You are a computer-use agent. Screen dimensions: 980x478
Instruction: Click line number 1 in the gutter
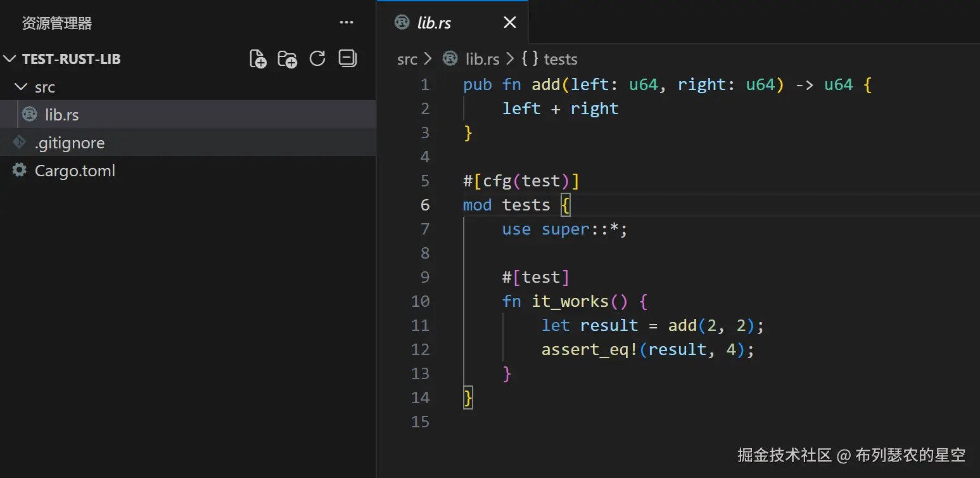coord(424,84)
